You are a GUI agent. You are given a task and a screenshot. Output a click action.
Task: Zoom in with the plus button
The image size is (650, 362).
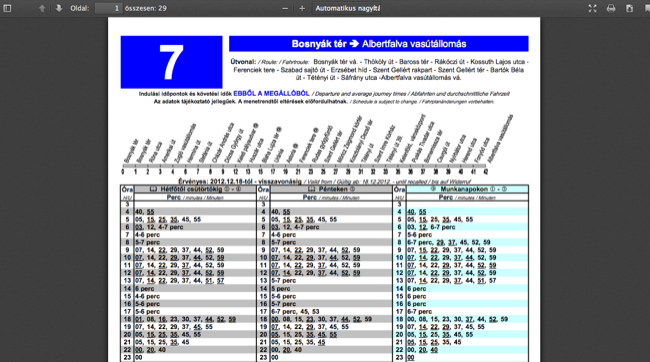pyautogui.click(x=302, y=8)
